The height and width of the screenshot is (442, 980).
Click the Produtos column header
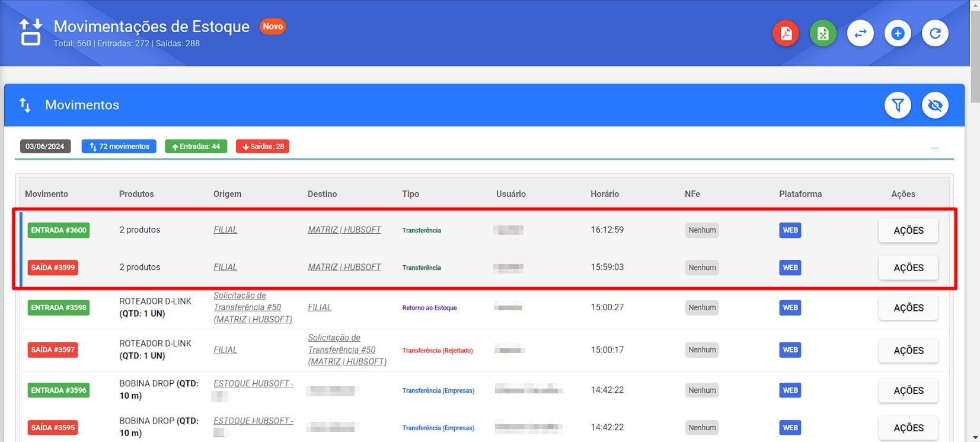click(136, 194)
